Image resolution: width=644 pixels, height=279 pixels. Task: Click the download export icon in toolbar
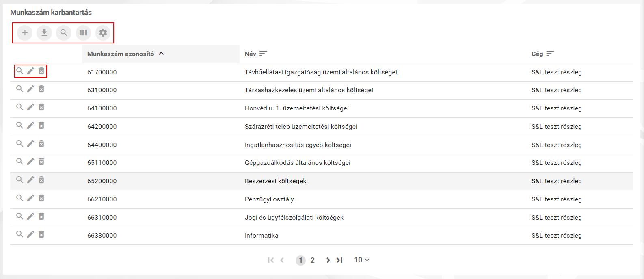pos(44,33)
